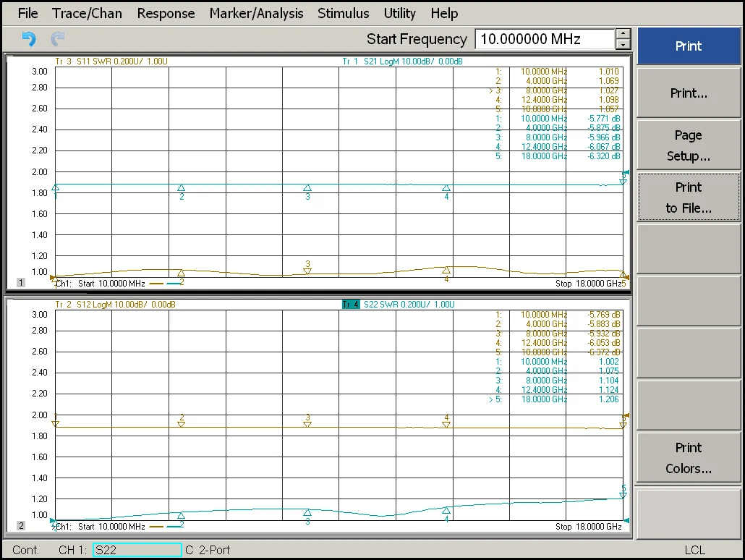The width and height of the screenshot is (745, 560).
Task: Click C 2-Port calibration status
Action: pos(208,550)
